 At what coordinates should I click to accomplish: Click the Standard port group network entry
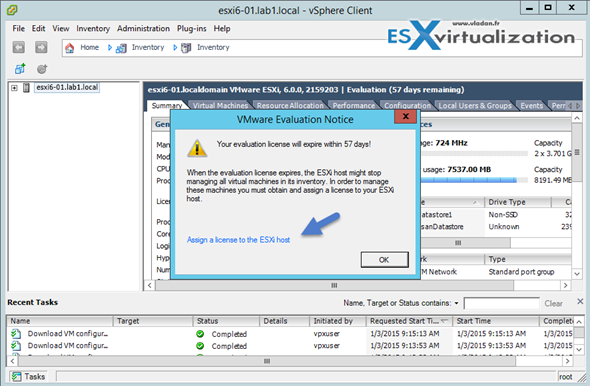click(521, 272)
